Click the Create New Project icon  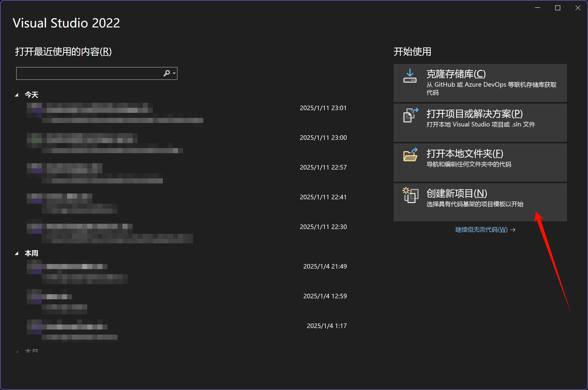tap(410, 195)
